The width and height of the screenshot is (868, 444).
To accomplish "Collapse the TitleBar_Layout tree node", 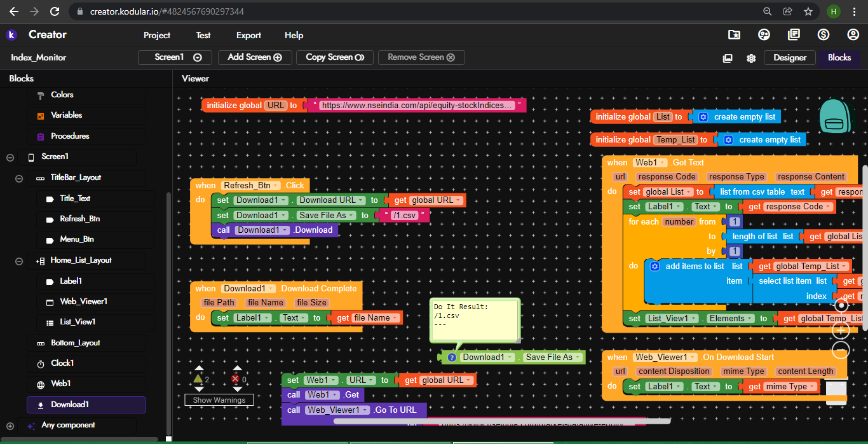I will pyautogui.click(x=19, y=178).
